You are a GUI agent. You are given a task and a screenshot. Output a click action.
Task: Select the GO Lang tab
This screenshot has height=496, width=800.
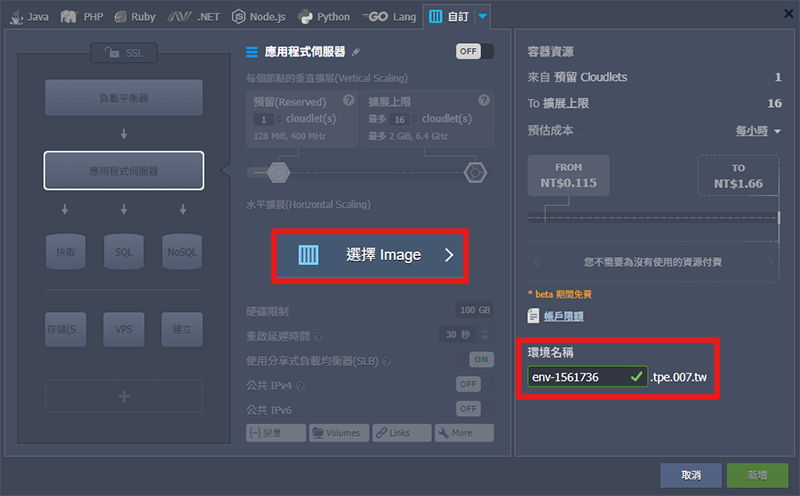389,17
